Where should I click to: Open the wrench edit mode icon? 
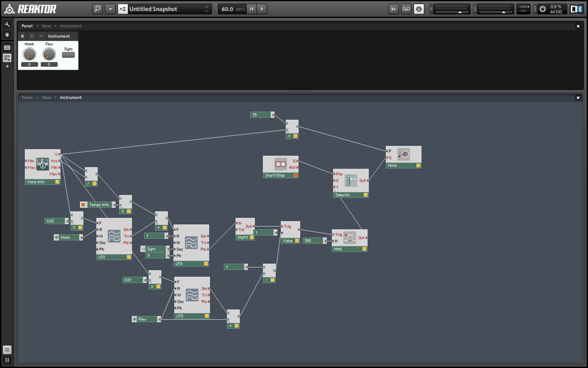tap(7, 25)
